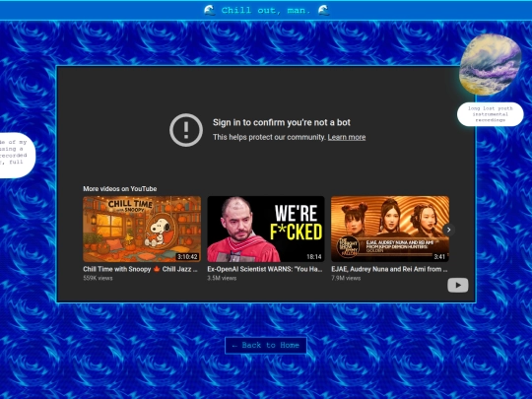Click the 'Chill out, man.' header title
The image size is (532, 399).
(x=266, y=11)
